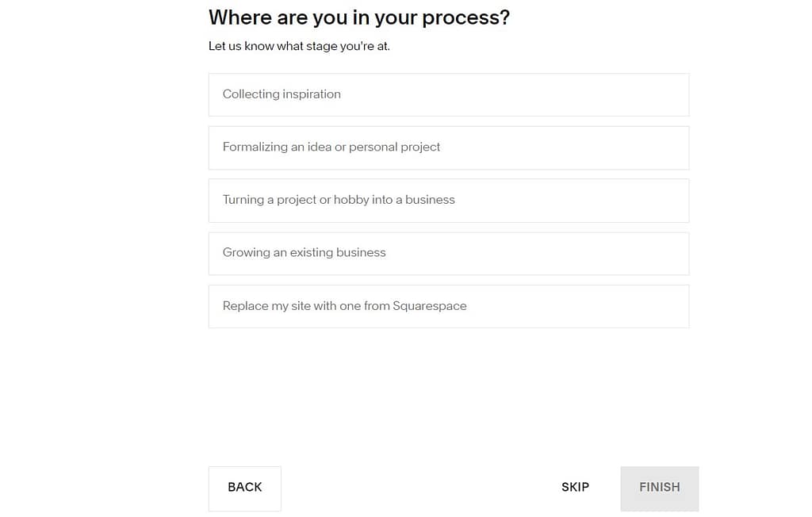Click SKIP to bypass this question

[x=575, y=487]
